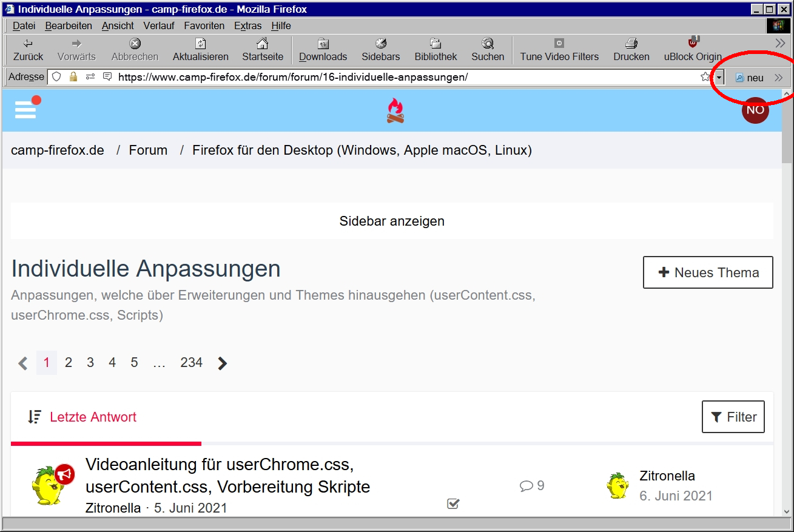Go to page 5
The image size is (794, 532).
pyautogui.click(x=134, y=363)
